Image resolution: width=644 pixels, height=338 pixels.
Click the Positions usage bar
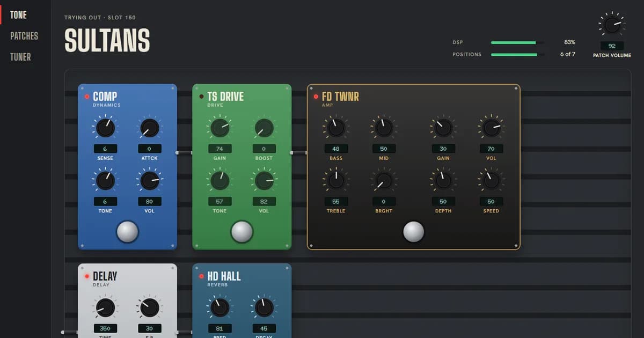click(x=517, y=55)
